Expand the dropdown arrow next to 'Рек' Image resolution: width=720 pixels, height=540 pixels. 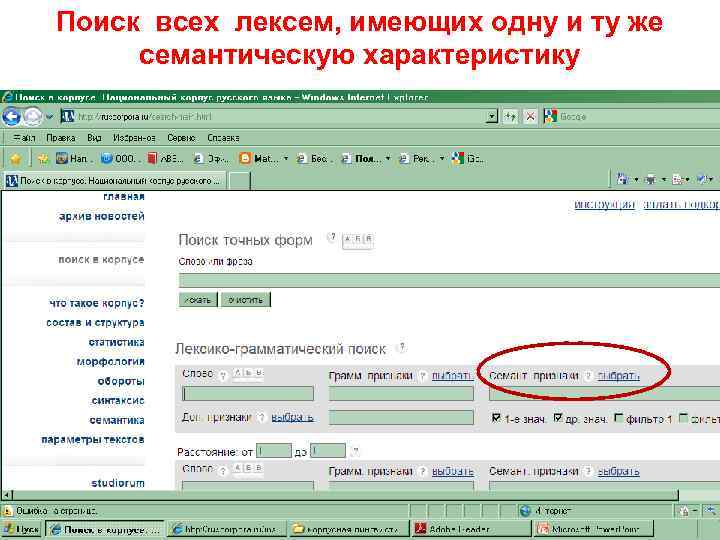442,159
